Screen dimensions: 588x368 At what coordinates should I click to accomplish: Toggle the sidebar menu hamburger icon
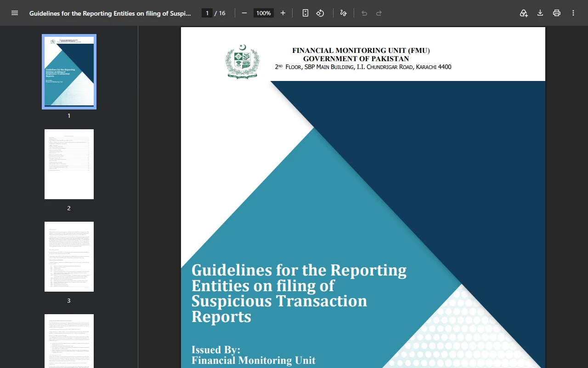(15, 13)
